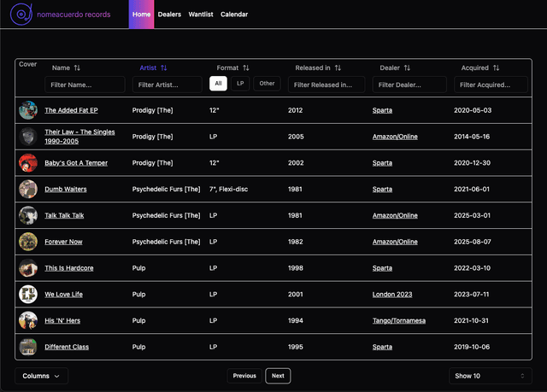Image resolution: width=547 pixels, height=392 pixels.
Task: Expand the Show 10 page size selector
Action: click(x=491, y=376)
